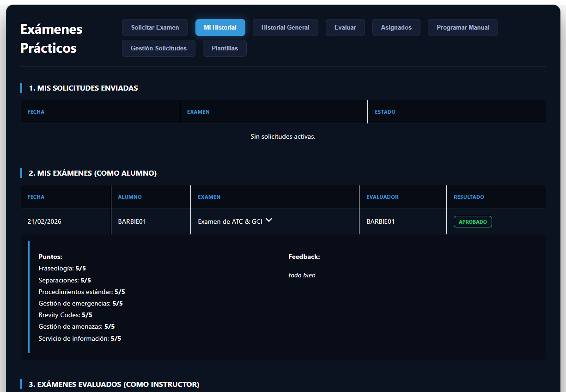Click the Alumno column header
Image resolution: width=566 pixels, height=392 pixels.
(130, 197)
